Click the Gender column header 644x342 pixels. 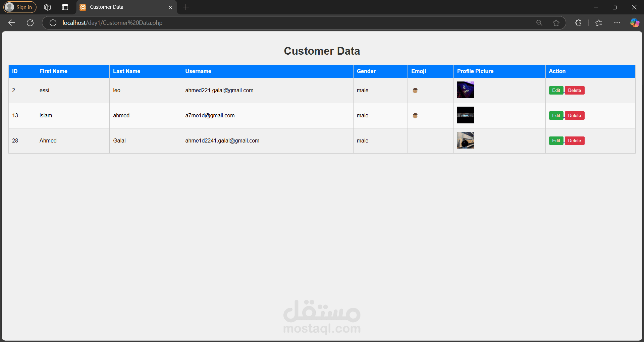[x=380, y=71]
